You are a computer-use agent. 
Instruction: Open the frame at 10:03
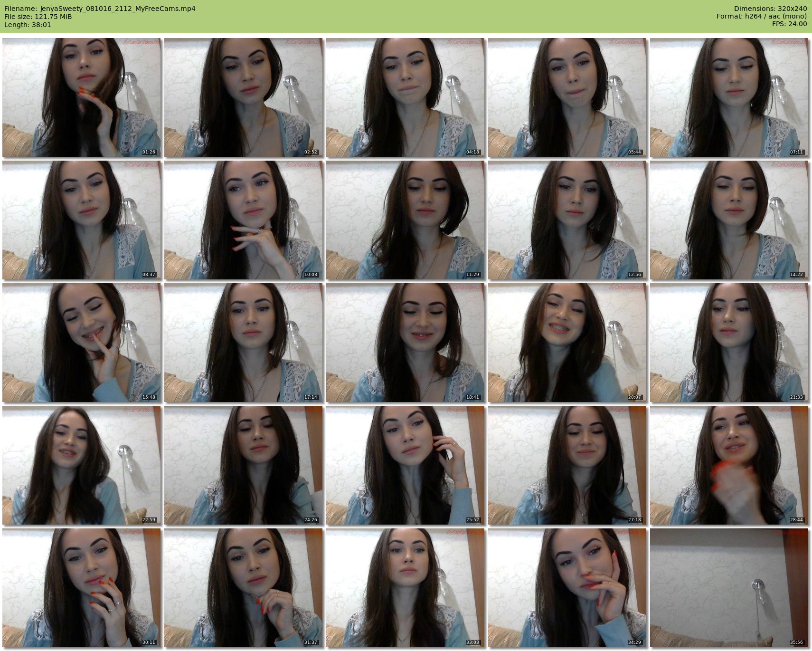click(x=244, y=220)
